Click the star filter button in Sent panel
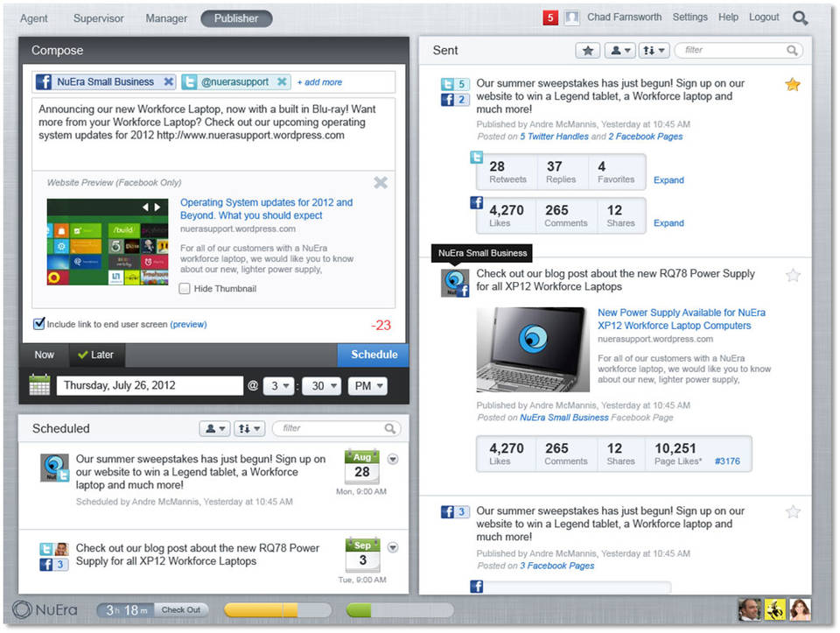The image size is (840, 633). pyautogui.click(x=588, y=51)
